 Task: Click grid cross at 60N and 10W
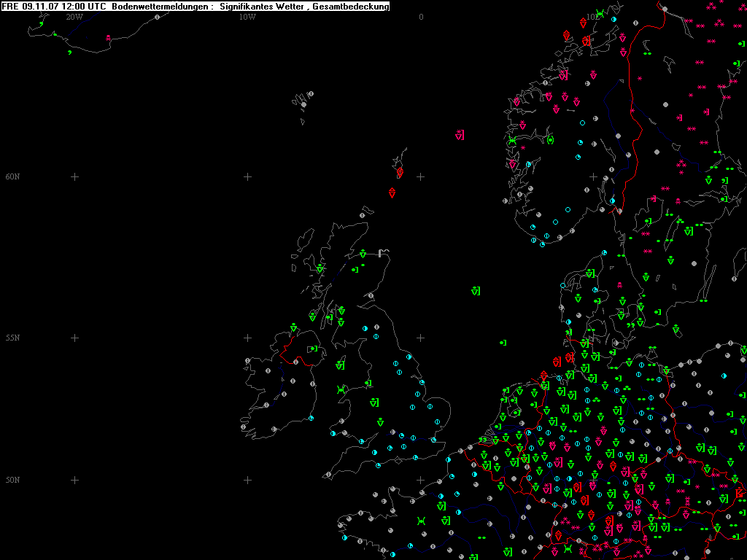coord(247,176)
